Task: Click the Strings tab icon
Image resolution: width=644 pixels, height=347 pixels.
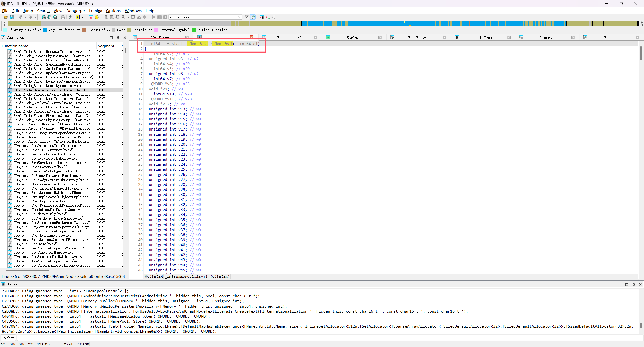Action: pyautogui.click(x=328, y=37)
